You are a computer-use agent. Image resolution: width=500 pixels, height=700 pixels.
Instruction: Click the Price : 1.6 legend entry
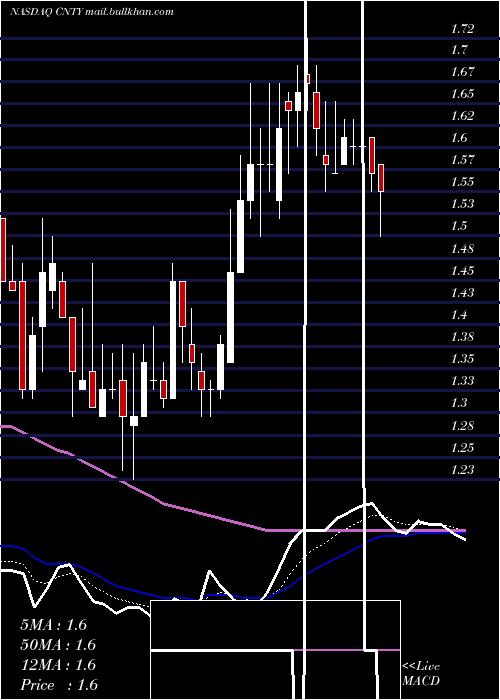59,685
